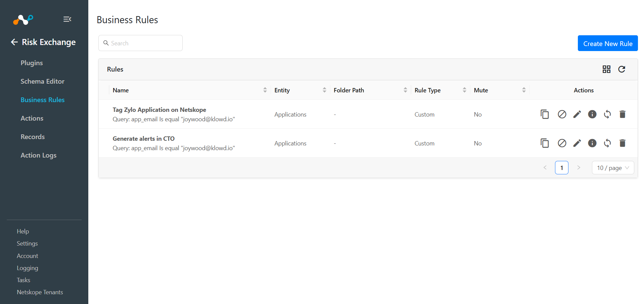Open Records in the sidebar
The image size is (644, 304).
[x=33, y=137]
